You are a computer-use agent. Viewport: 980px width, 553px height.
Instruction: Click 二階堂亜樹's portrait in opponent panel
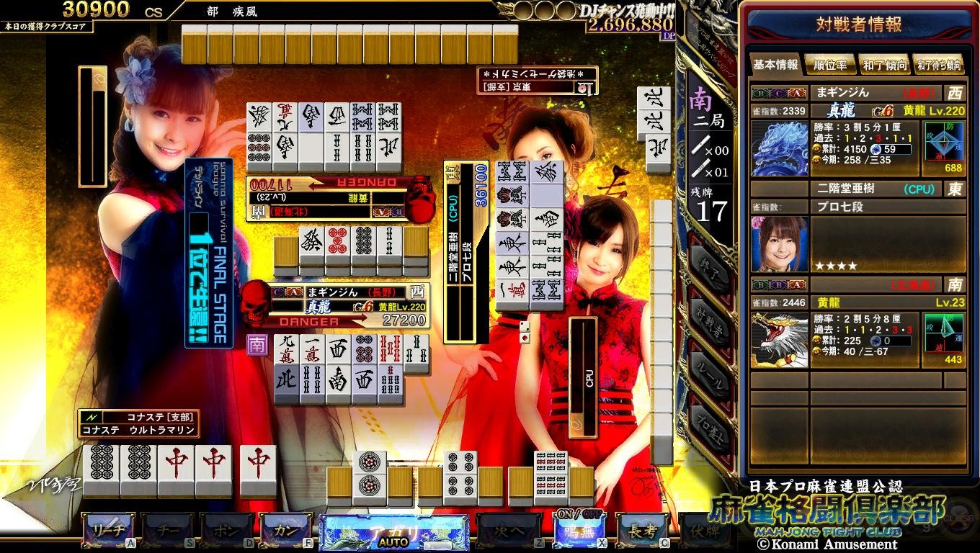coord(780,243)
